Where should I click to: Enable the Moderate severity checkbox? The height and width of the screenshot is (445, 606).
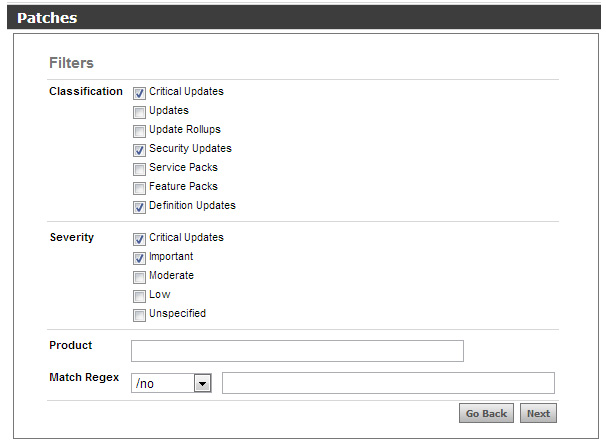tap(139, 277)
